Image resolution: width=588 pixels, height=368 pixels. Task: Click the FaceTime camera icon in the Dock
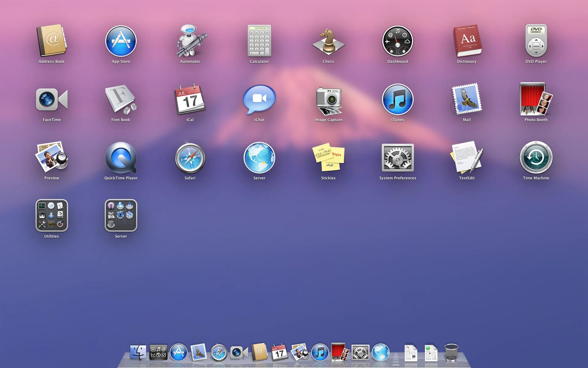tap(239, 353)
